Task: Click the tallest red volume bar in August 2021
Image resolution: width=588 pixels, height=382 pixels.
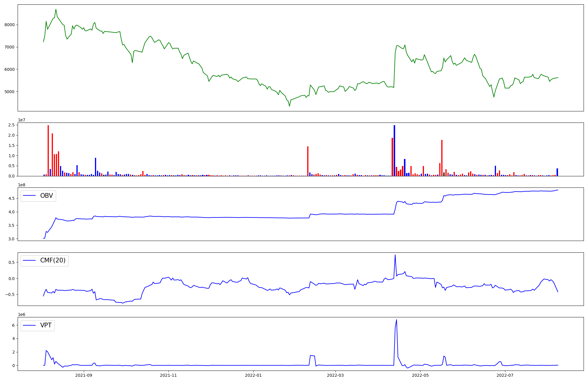Action: 48,150
